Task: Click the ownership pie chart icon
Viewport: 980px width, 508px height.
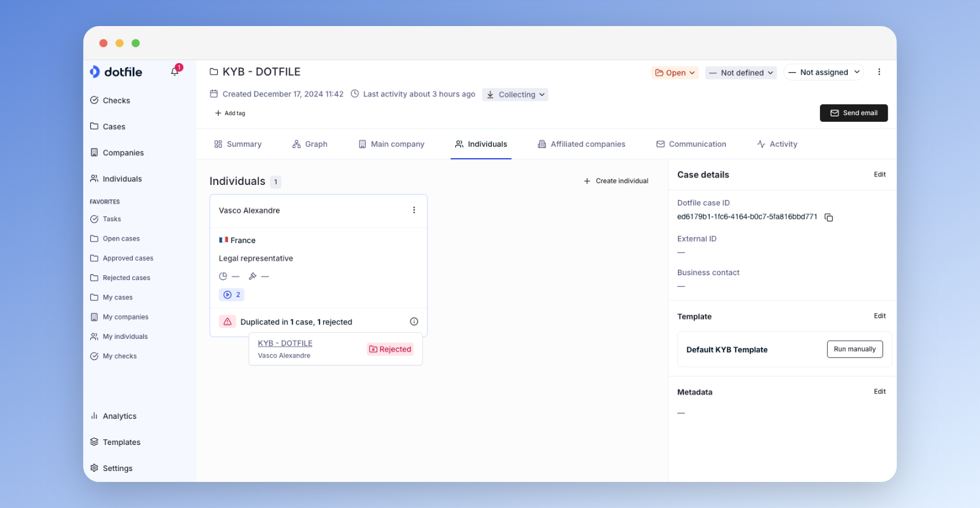Action: tap(223, 276)
